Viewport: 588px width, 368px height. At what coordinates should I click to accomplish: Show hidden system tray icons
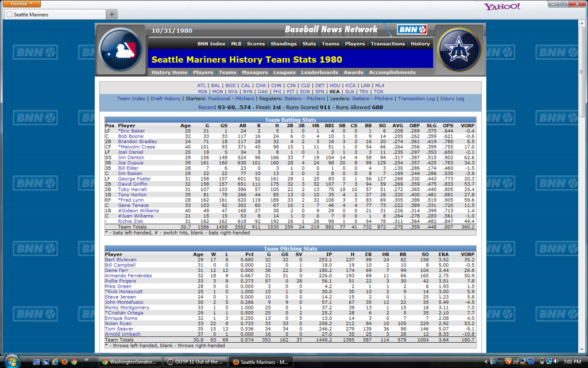pyautogui.click(x=486, y=362)
